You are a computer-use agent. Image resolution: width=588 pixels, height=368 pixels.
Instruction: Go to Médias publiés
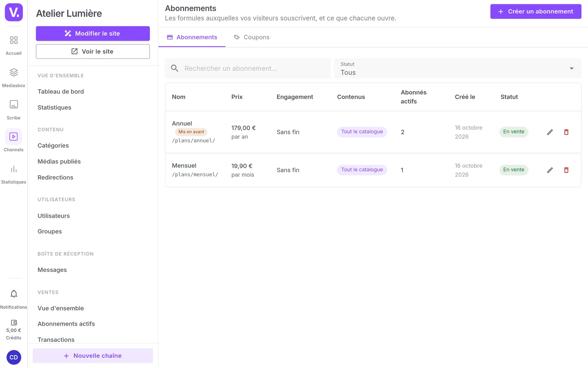point(59,162)
